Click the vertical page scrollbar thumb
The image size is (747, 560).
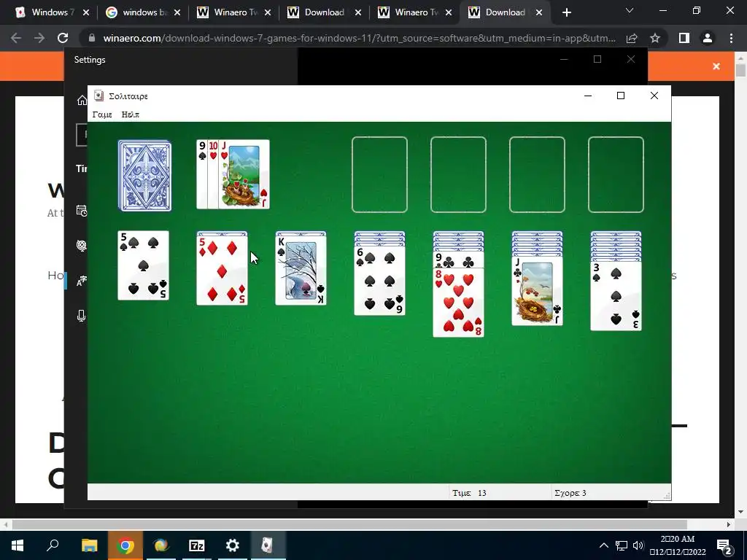(740, 70)
